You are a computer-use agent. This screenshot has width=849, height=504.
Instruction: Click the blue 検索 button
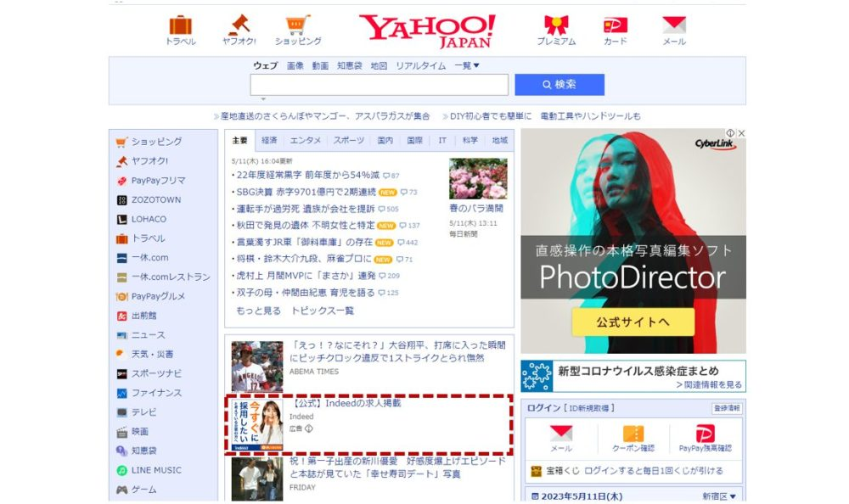coord(559,85)
